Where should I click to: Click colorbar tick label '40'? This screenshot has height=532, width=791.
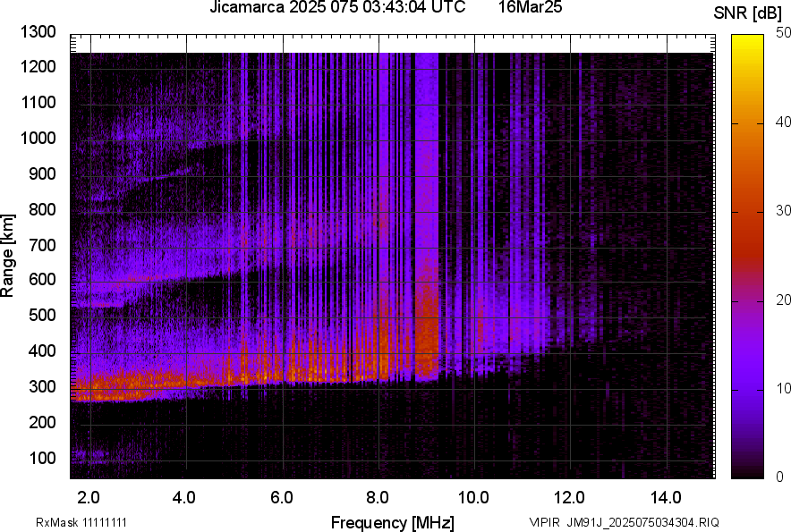coord(784,122)
